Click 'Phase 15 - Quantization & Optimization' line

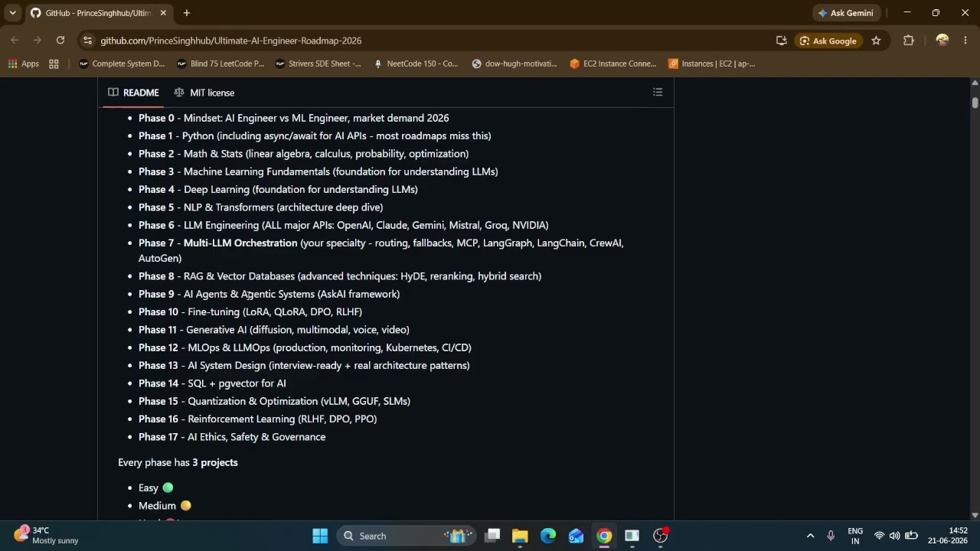(x=274, y=401)
